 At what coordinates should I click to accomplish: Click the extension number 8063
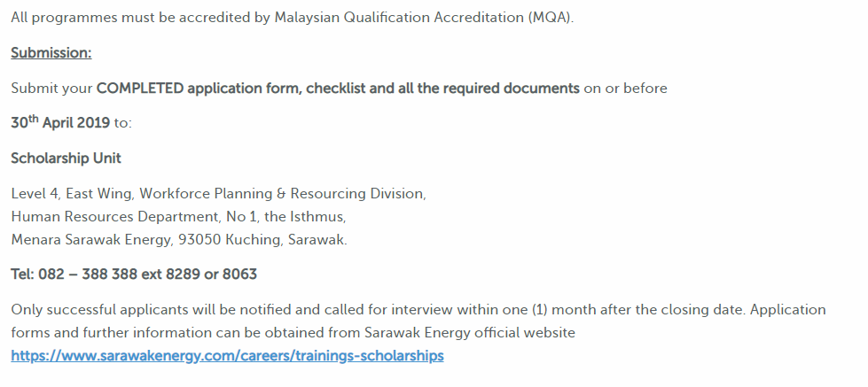pyautogui.click(x=239, y=275)
